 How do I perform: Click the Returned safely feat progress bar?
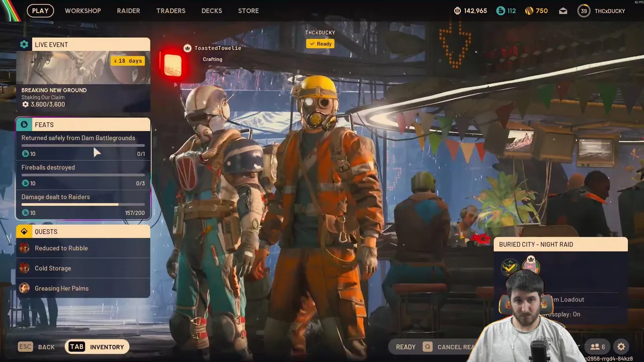point(83,145)
